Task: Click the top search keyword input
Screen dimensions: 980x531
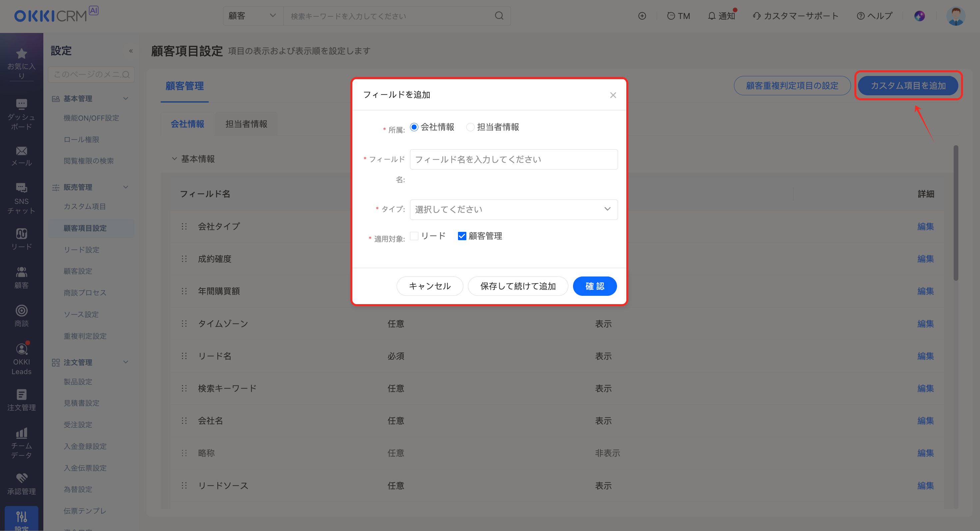Action: 389,16
